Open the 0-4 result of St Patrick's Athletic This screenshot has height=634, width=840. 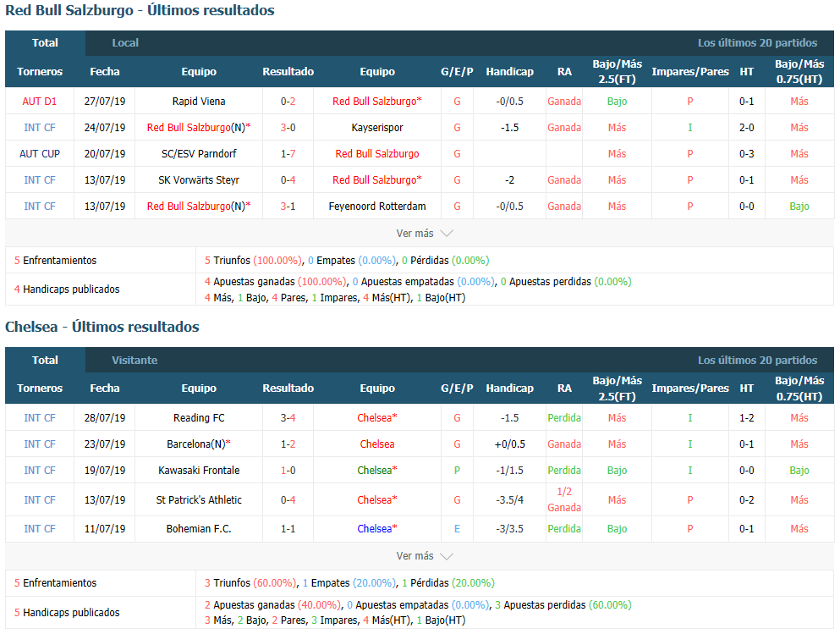[288, 500]
